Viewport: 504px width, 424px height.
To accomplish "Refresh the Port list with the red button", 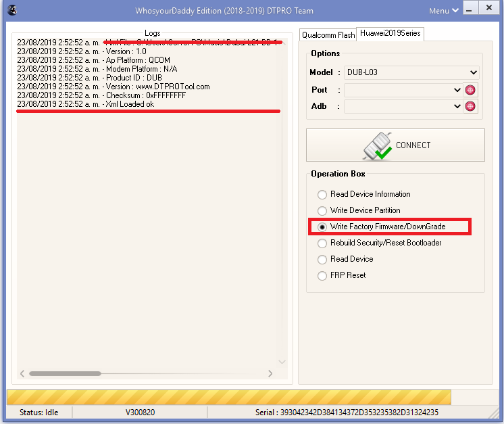I will pyautogui.click(x=470, y=90).
